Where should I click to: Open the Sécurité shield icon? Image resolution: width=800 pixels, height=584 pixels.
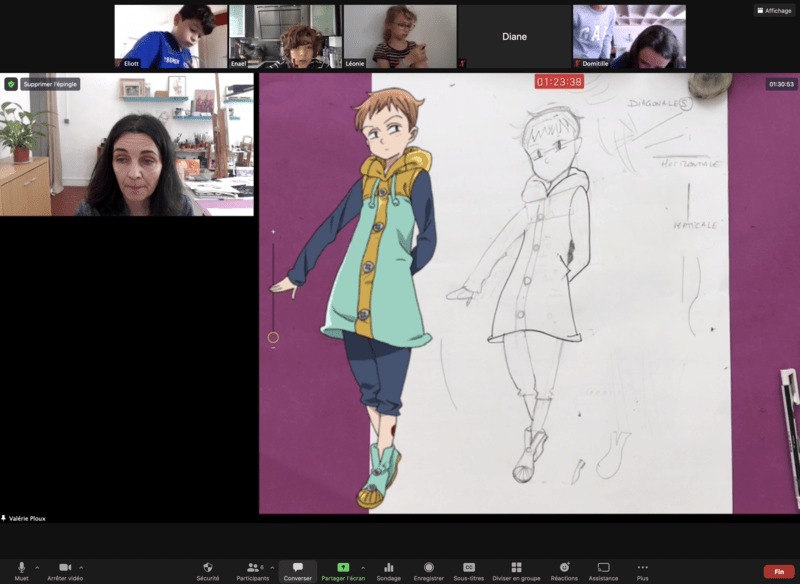pyautogui.click(x=207, y=567)
